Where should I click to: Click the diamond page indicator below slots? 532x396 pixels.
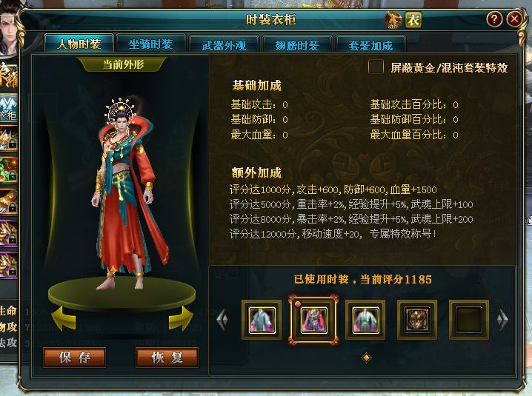(x=366, y=358)
